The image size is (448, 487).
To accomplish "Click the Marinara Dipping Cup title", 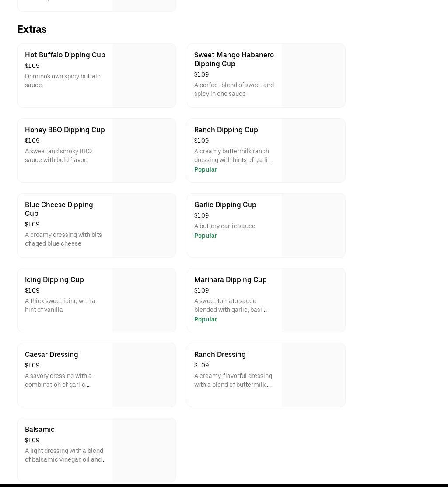I will coord(230,280).
